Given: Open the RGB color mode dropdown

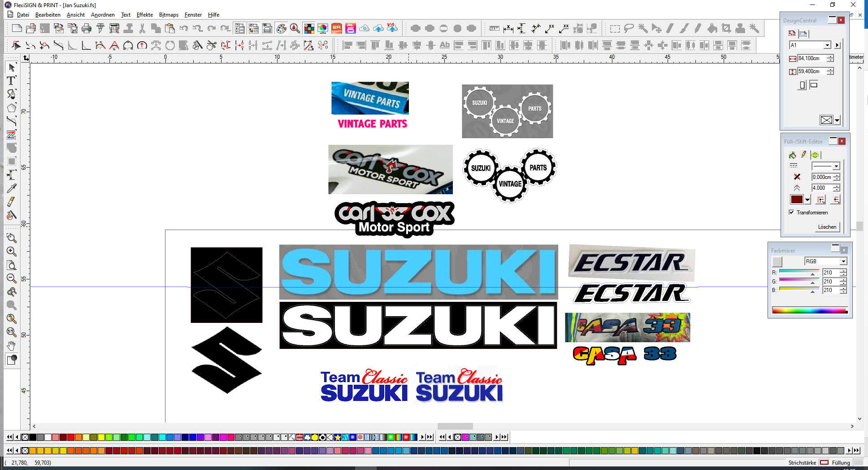Looking at the screenshot, I should (x=843, y=261).
